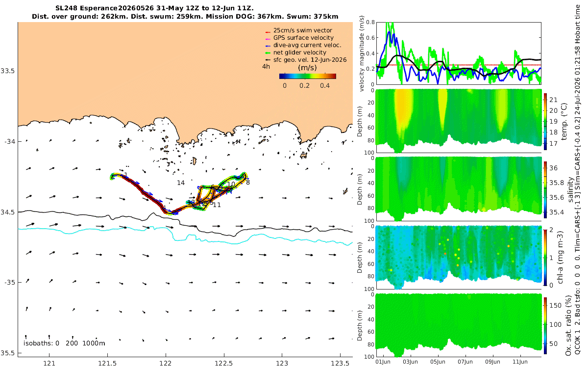Click the '01Jun' date tick label
This screenshot has width=588, height=368.
(383, 362)
